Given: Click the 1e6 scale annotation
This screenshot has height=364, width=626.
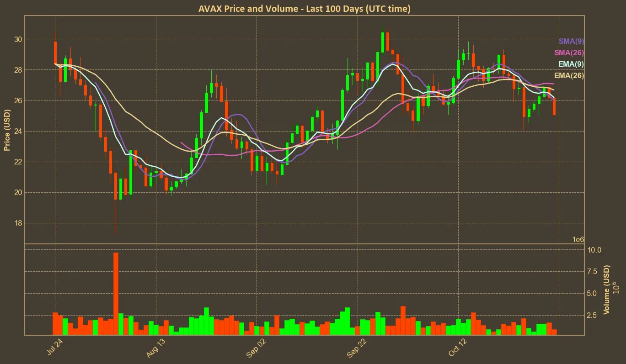Looking at the screenshot, I should pyautogui.click(x=578, y=240).
